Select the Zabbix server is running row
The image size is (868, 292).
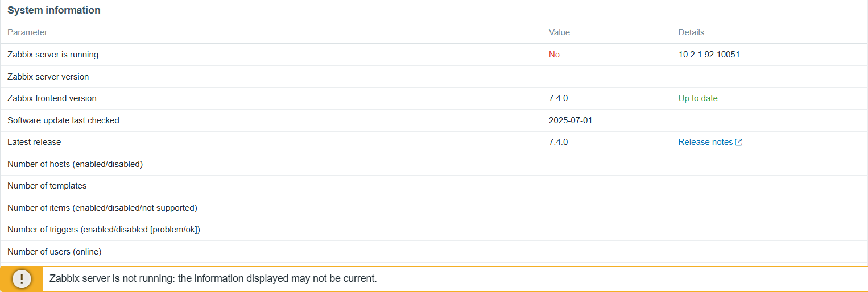pos(434,55)
